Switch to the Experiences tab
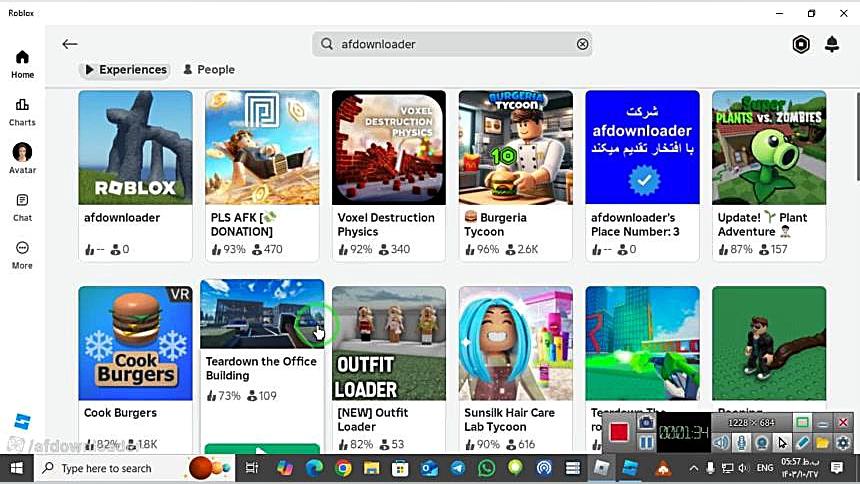The height and width of the screenshot is (484, 860). click(126, 70)
